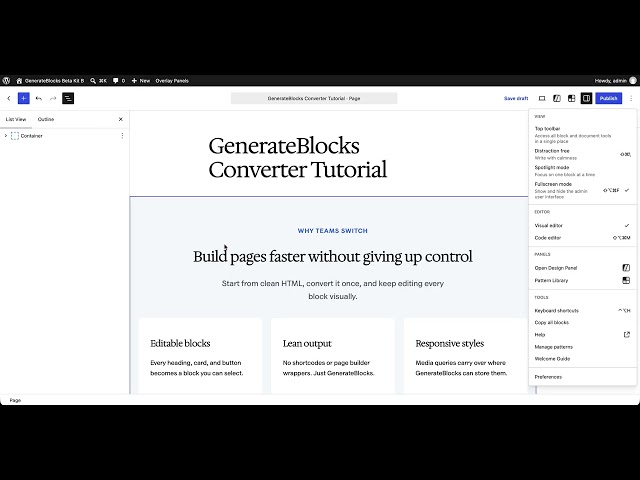Open the device preview icon
The image size is (640, 480).
pos(542,98)
